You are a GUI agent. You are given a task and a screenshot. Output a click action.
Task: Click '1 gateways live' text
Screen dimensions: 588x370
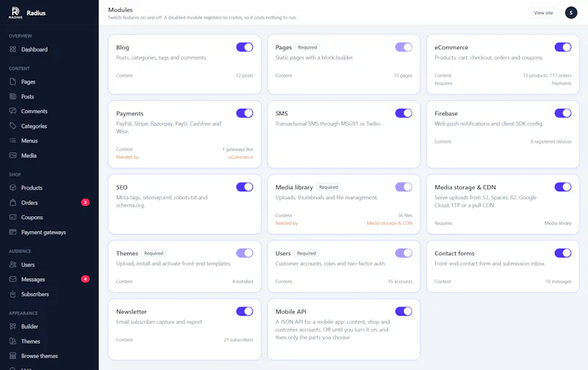pos(237,149)
